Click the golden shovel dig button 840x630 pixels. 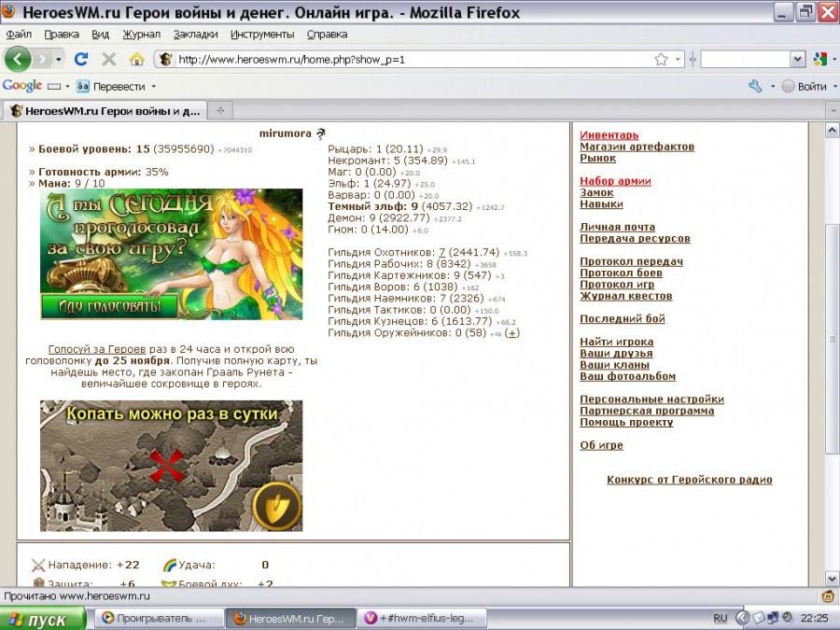coord(277,506)
